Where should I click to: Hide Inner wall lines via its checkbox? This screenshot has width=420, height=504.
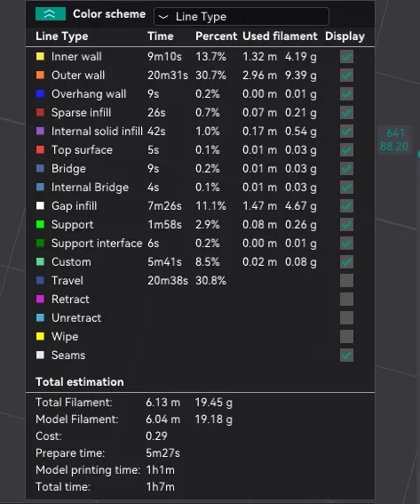coord(346,57)
